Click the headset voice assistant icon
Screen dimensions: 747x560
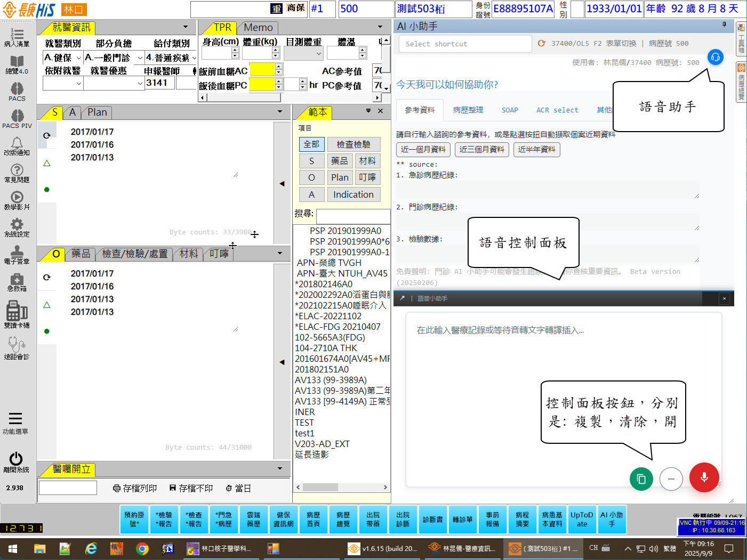click(715, 57)
